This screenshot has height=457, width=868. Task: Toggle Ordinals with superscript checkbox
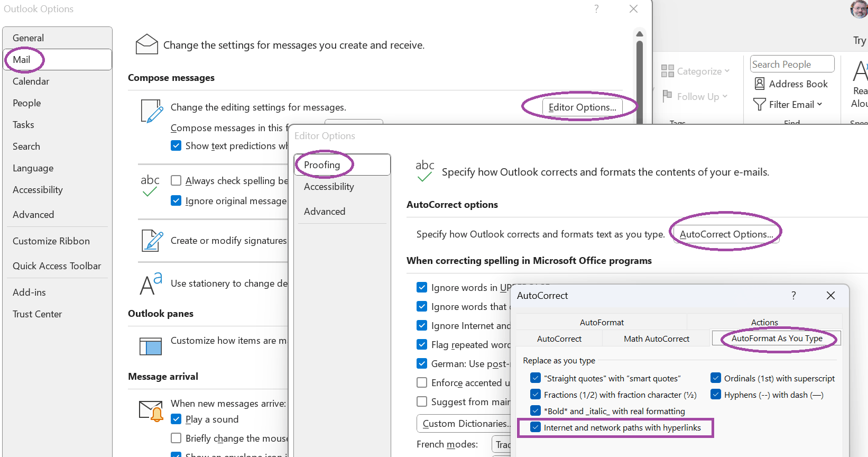coord(716,378)
